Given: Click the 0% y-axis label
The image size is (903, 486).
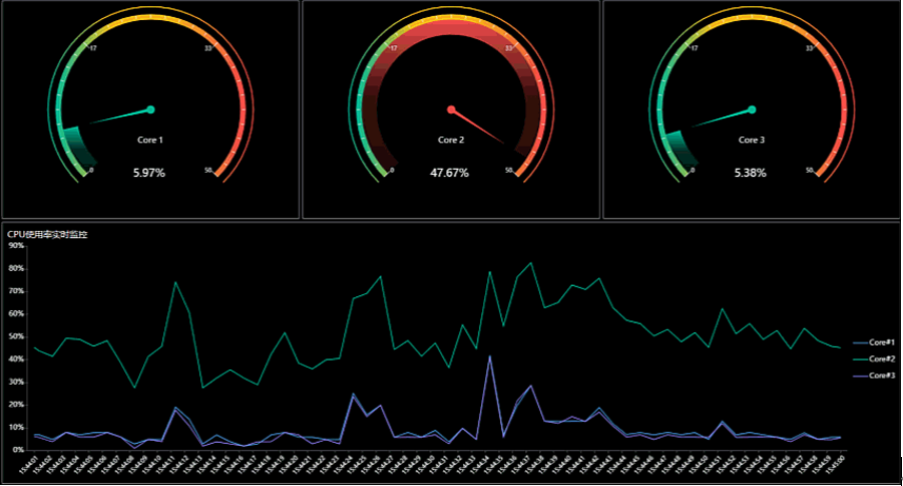Looking at the screenshot, I should point(18,450).
